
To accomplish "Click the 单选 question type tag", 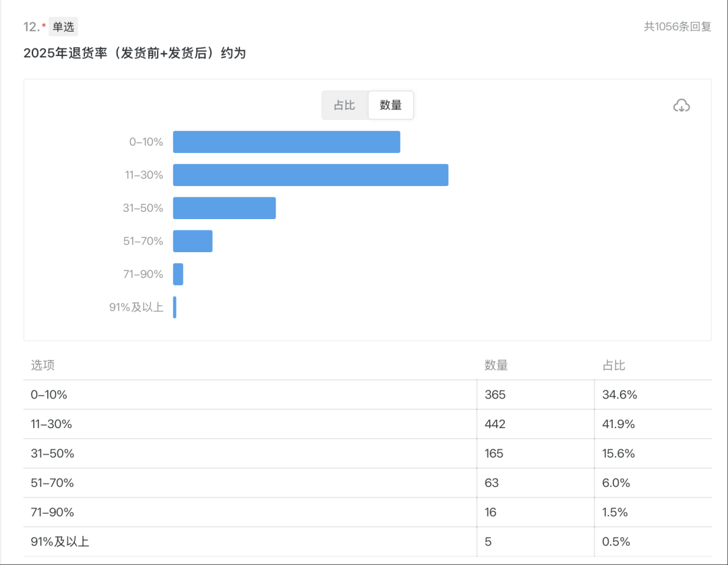I will coord(63,27).
